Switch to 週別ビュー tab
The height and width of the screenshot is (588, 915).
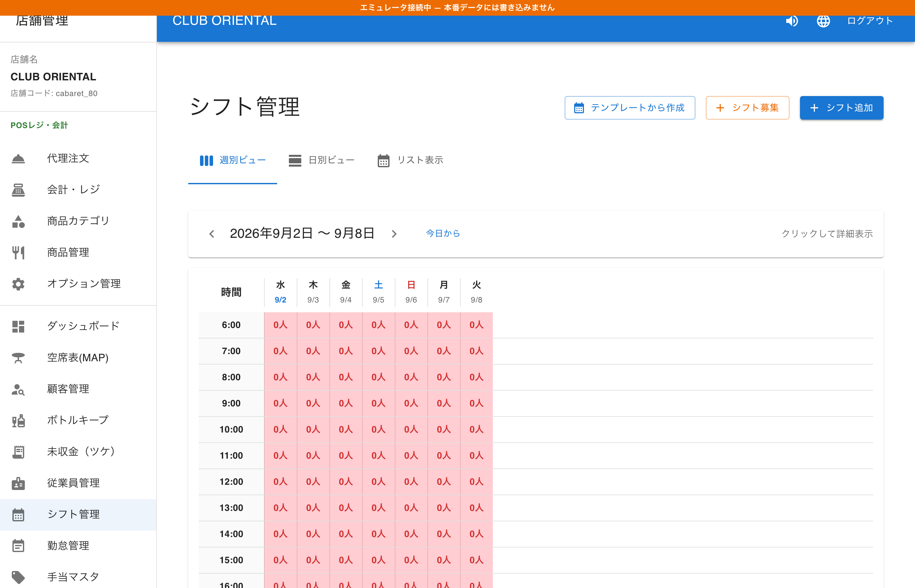pos(233,160)
